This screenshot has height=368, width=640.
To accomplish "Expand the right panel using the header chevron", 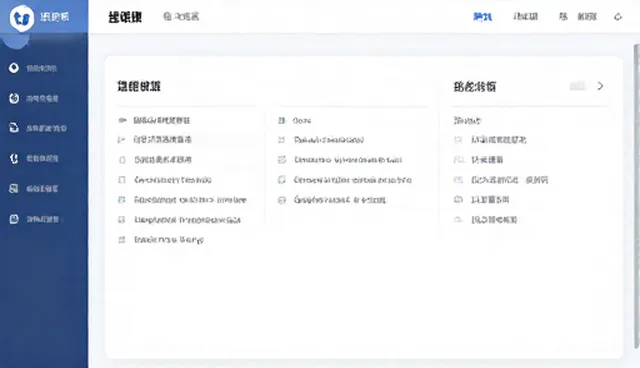I will click(600, 86).
